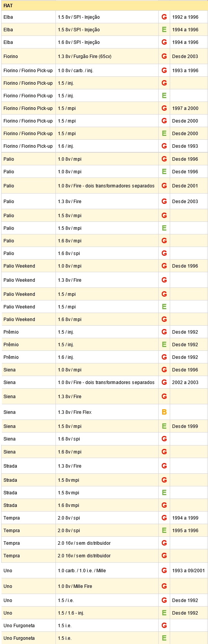Click the Uno 1.0 carb. / 1.0 i.e. / Mille engine text

[x=82, y=570]
